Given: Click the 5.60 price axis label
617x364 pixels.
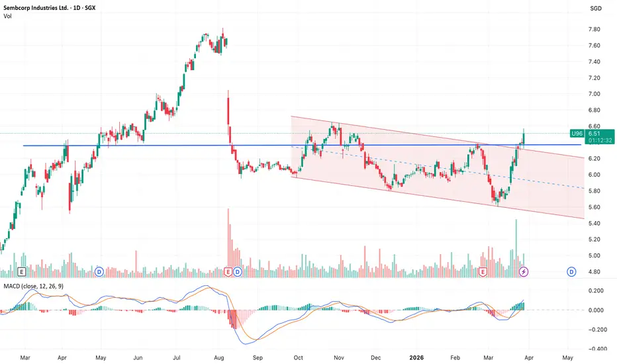Looking at the screenshot, I should pyautogui.click(x=594, y=207).
